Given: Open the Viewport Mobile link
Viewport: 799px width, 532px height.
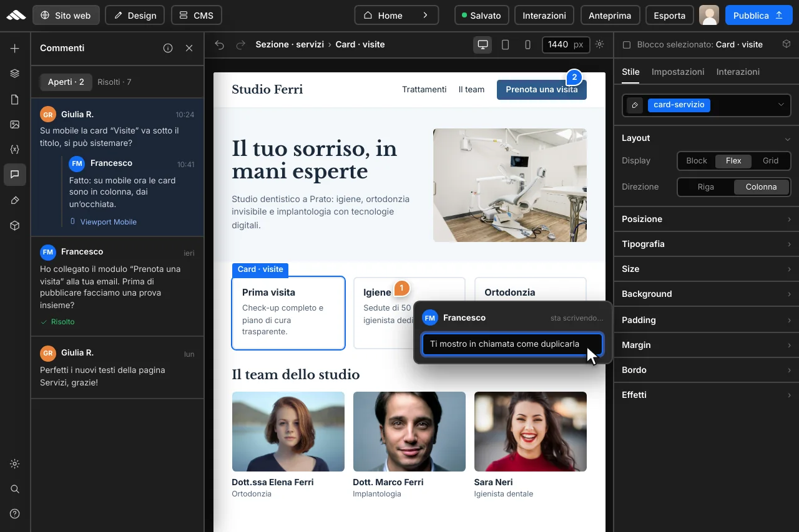Looking at the screenshot, I should [x=103, y=221].
